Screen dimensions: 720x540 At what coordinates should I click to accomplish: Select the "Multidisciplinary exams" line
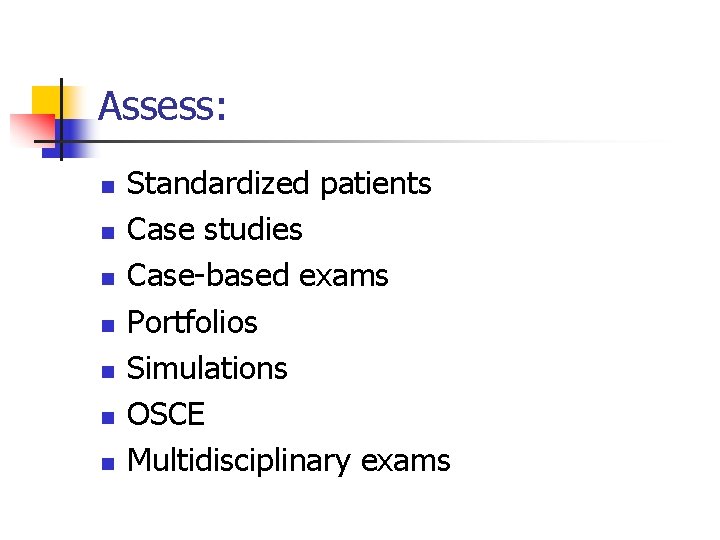(x=289, y=460)
